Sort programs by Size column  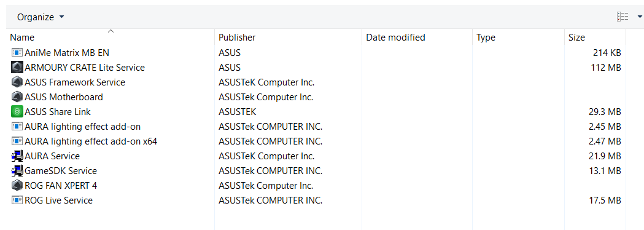(x=596, y=38)
